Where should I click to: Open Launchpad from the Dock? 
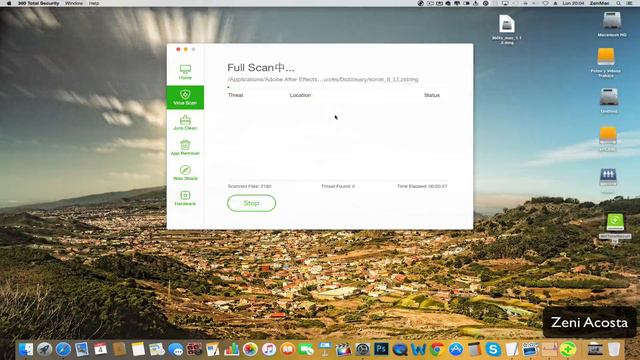44,349
